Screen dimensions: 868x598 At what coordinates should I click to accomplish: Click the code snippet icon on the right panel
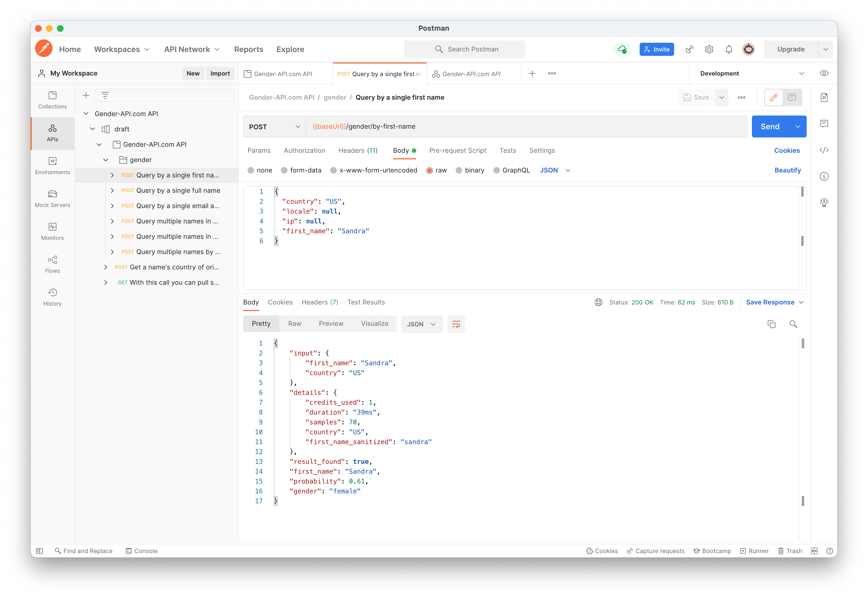click(x=824, y=150)
